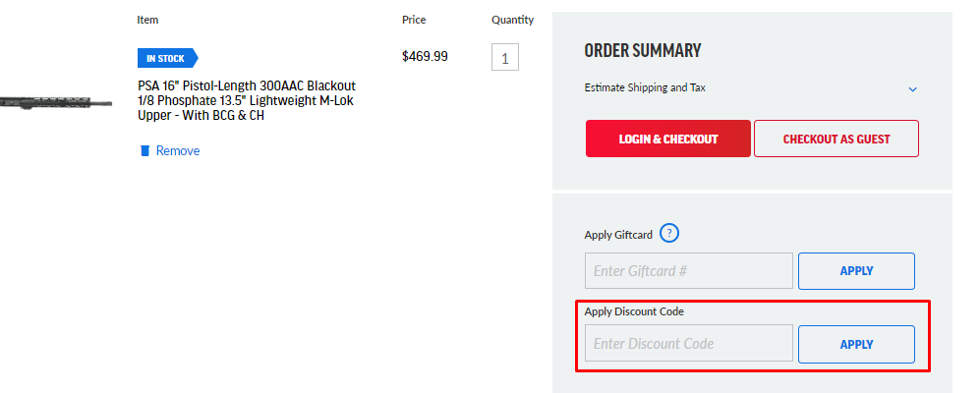Open the PSA 16" 300AAC Blackout Upper product link
Image resolution: width=980 pixels, height=393 pixels.
coord(246,100)
